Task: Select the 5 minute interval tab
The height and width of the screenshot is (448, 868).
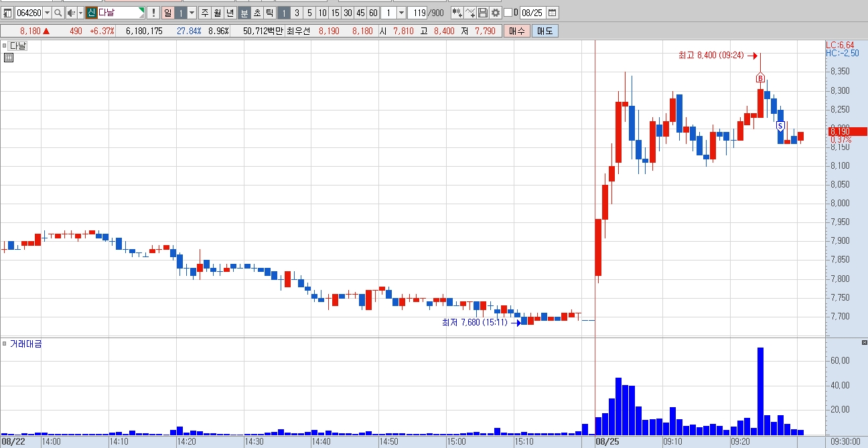Action: click(x=309, y=13)
